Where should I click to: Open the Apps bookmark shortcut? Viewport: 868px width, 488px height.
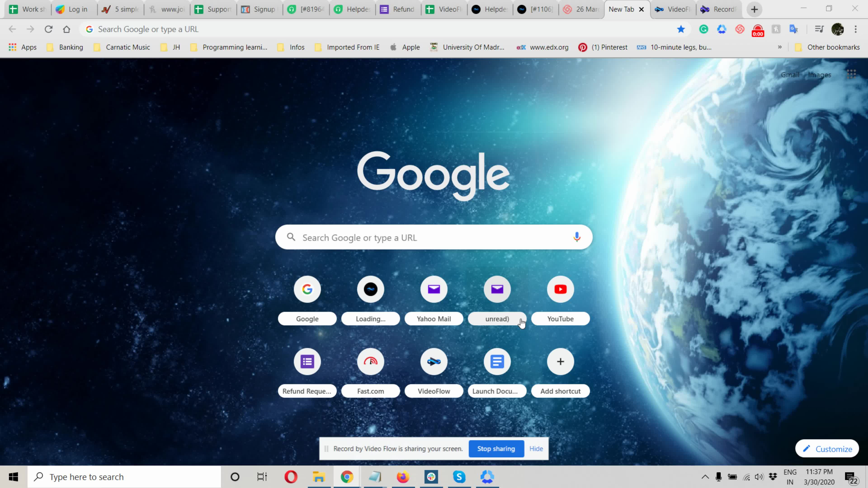[x=23, y=47]
